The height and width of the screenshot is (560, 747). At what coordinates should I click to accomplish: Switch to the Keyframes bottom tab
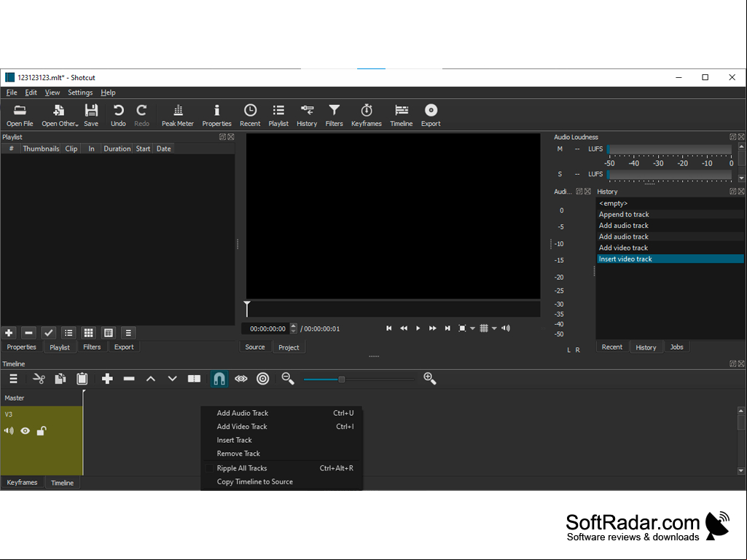coord(22,482)
